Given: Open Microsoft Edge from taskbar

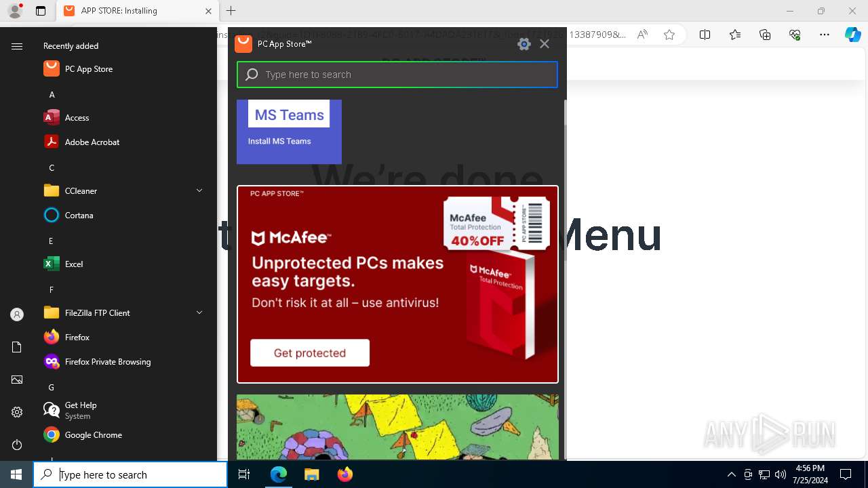Looking at the screenshot, I should [279, 474].
